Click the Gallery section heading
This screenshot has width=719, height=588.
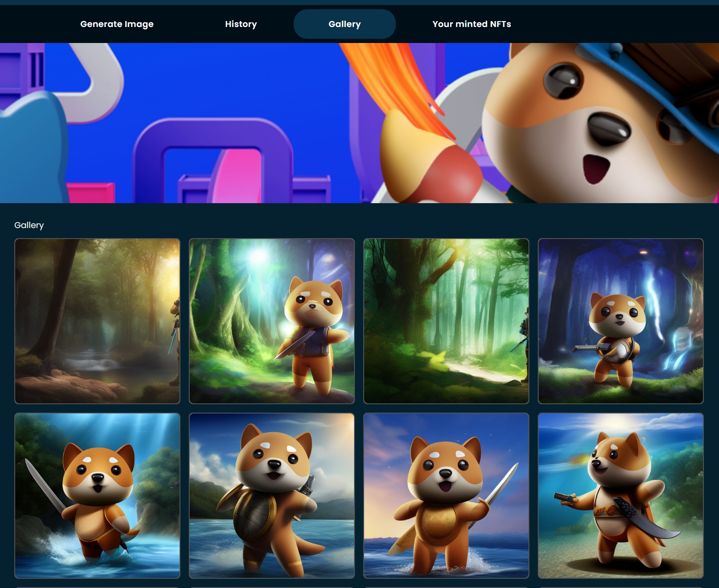(x=29, y=225)
